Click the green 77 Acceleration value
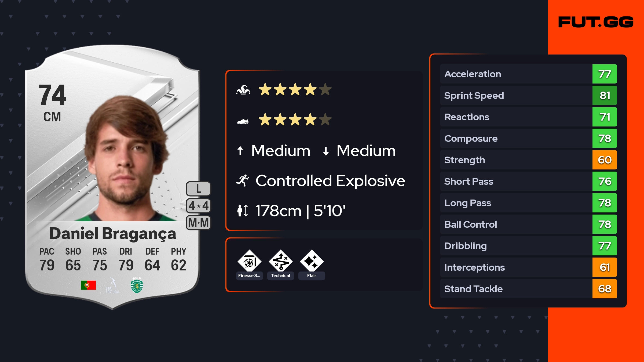 coord(605,74)
